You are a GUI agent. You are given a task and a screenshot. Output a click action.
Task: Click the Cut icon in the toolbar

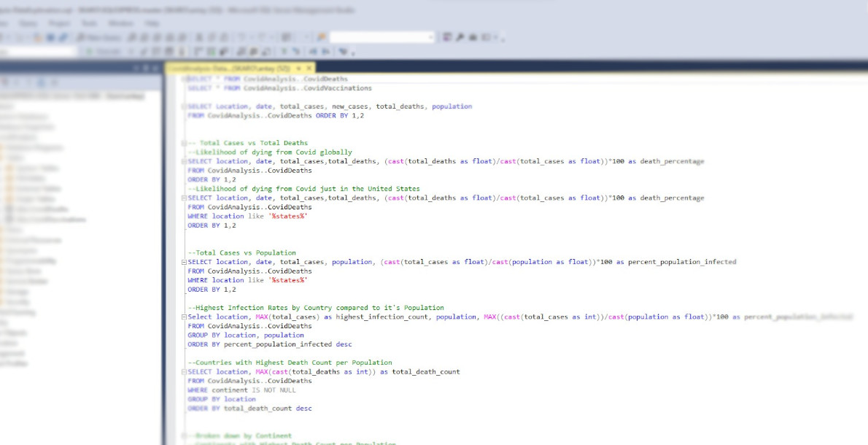click(198, 37)
